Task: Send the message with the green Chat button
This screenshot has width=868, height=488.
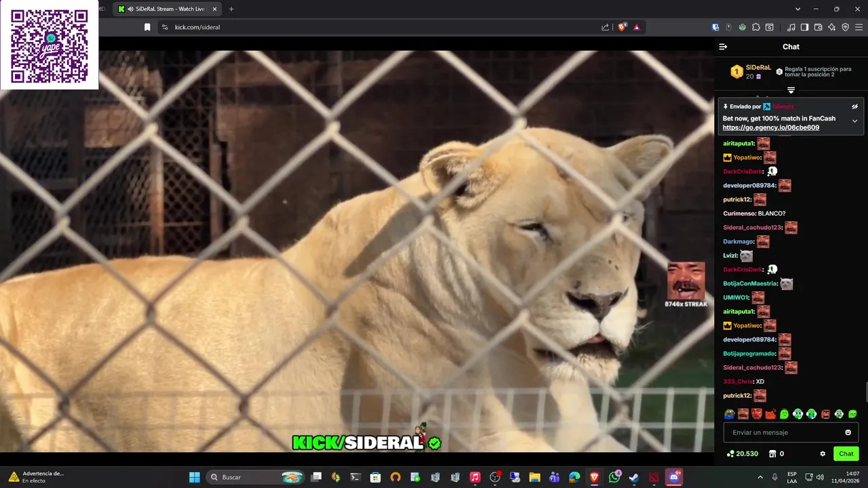Action: [846, 453]
